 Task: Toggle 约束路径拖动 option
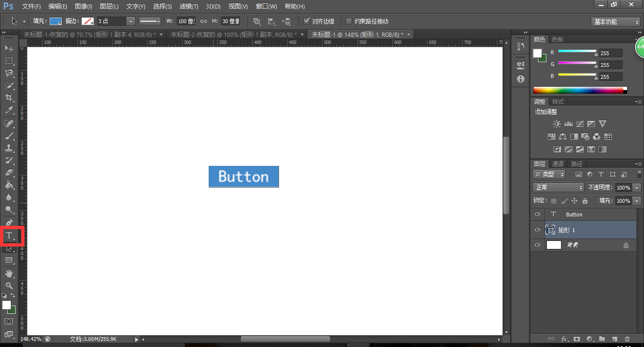pyautogui.click(x=348, y=21)
